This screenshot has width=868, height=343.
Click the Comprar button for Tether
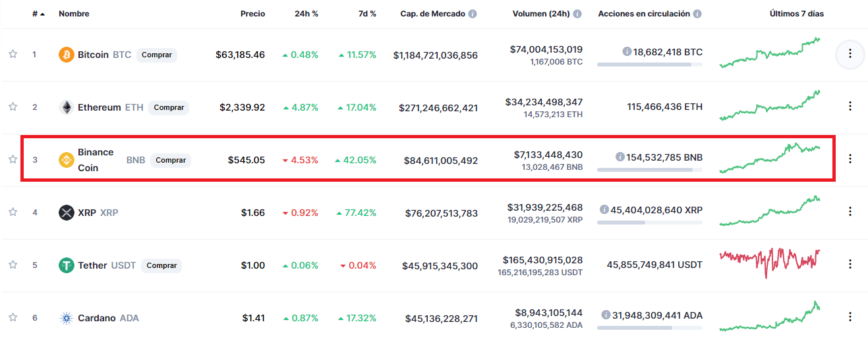(161, 265)
